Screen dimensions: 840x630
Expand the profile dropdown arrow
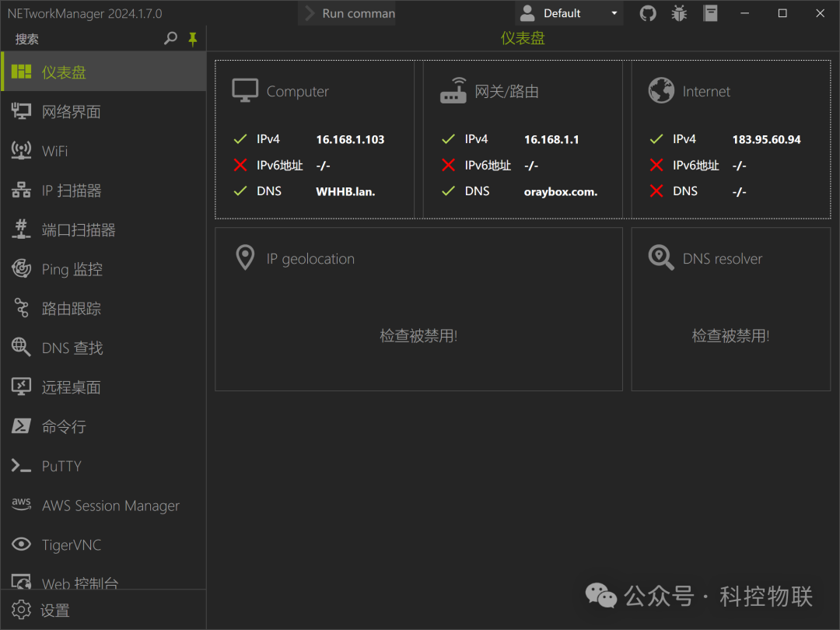click(x=614, y=13)
